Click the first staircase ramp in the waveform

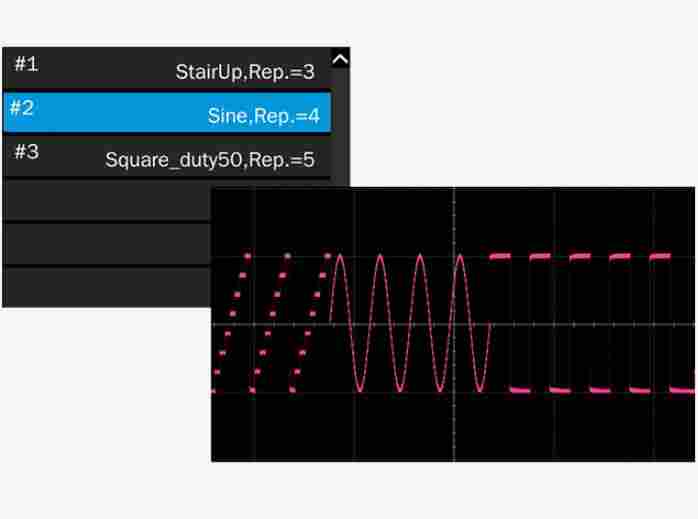point(230,322)
